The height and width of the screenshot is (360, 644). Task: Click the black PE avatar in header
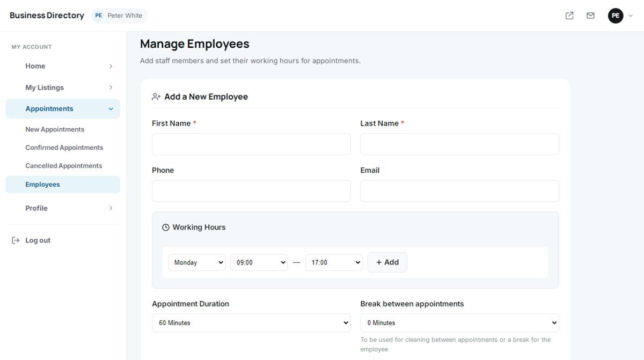click(616, 16)
